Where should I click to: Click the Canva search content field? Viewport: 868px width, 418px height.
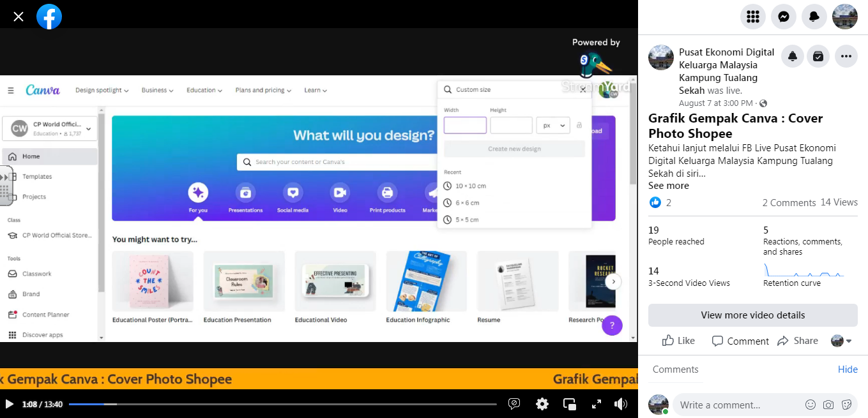click(337, 162)
